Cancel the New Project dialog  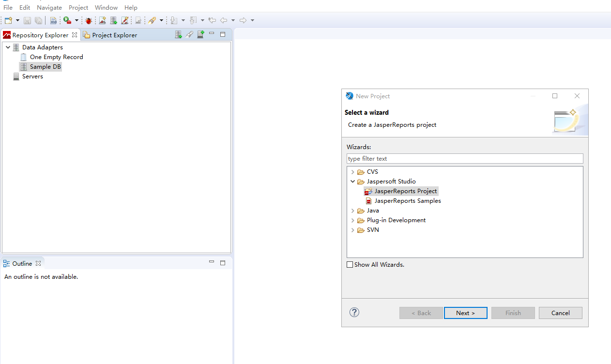coord(560,313)
